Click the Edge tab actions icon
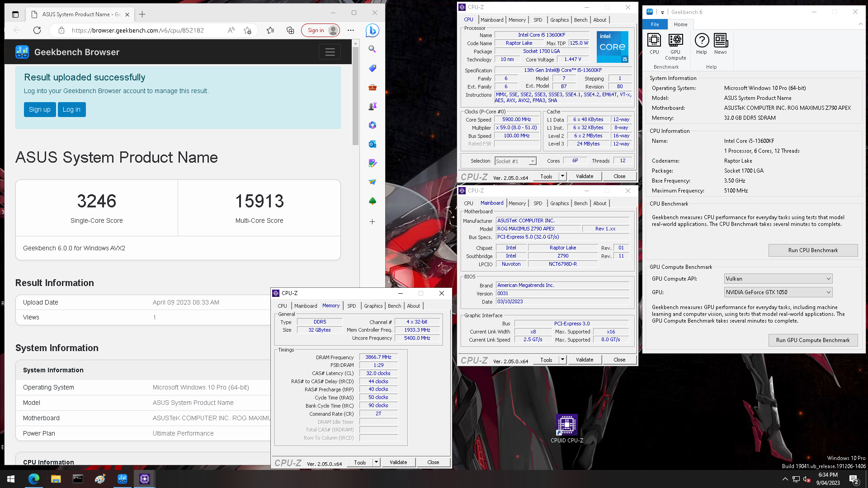This screenshot has height=488, width=868. pyautogui.click(x=15, y=14)
